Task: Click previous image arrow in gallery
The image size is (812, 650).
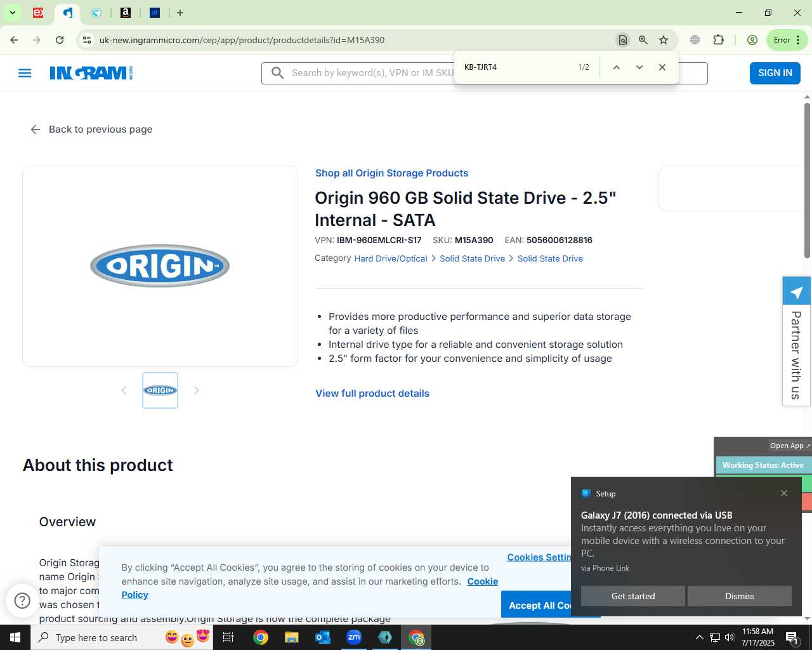Action: point(124,390)
